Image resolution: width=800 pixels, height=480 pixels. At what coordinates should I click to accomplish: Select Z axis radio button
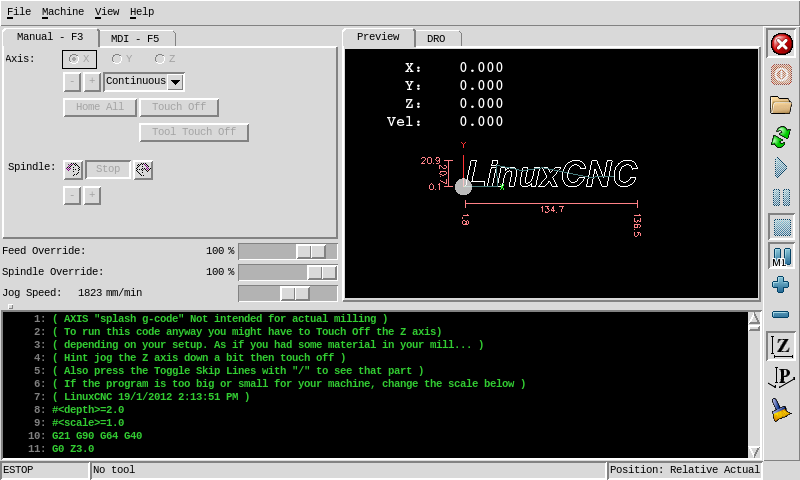(165, 59)
